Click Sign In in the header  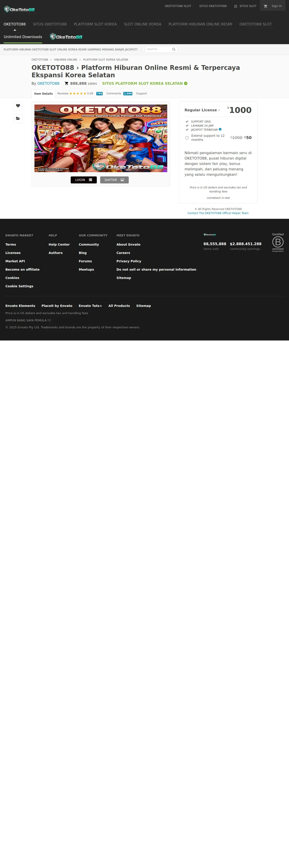pyautogui.click(x=277, y=6)
